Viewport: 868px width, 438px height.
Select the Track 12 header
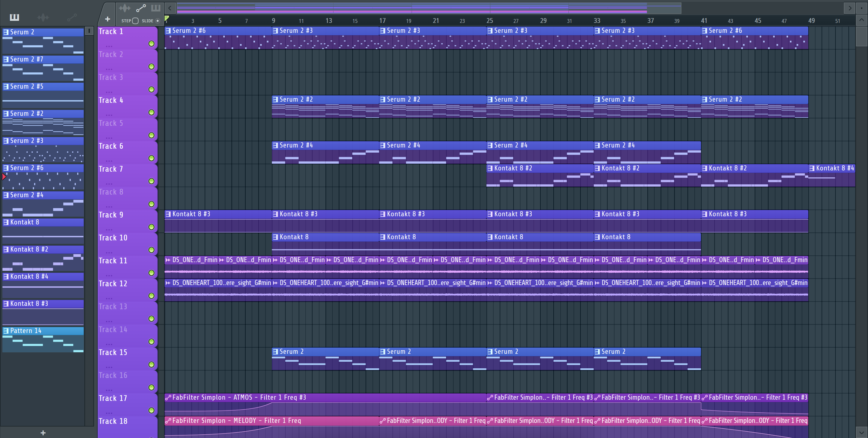tap(128, 290)
